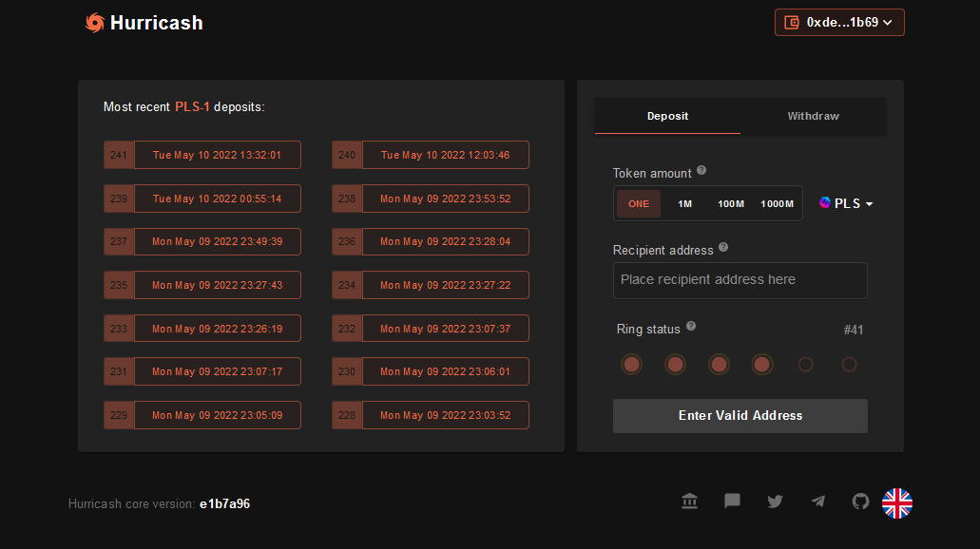Click the help icon beside Ring status
This screenshot has width=980, height=549.
691,326
